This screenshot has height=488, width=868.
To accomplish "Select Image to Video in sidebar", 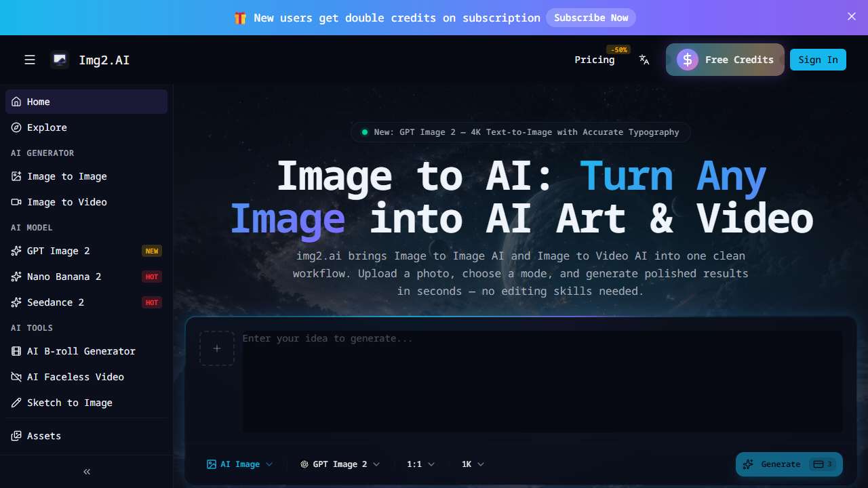I will [x=86, y=202].
